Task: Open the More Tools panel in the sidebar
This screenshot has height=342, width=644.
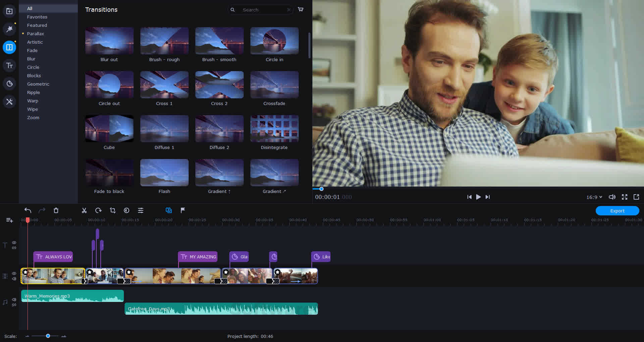Action: pos(9,102)
